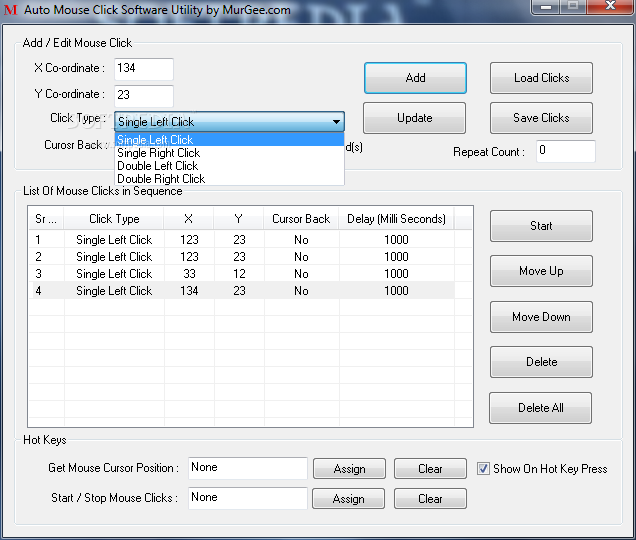The image size is (636, 540).
Task: Select row 3 with X value 33
Action: [x=242, y=274]
